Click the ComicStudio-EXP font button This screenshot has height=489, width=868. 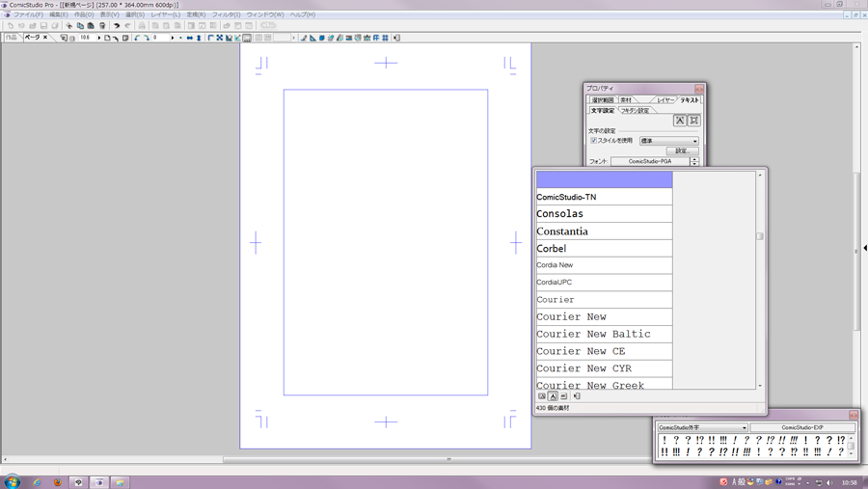[x=802, y=427]
